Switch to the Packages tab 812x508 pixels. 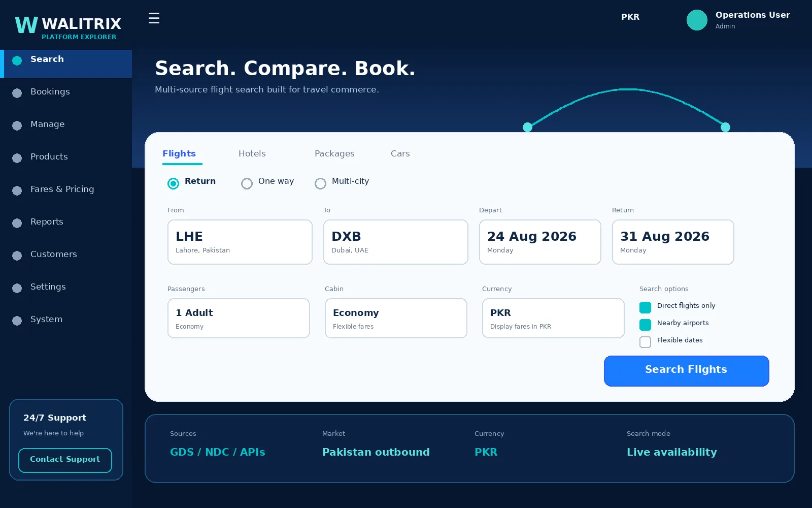click(x=334, y=153)
